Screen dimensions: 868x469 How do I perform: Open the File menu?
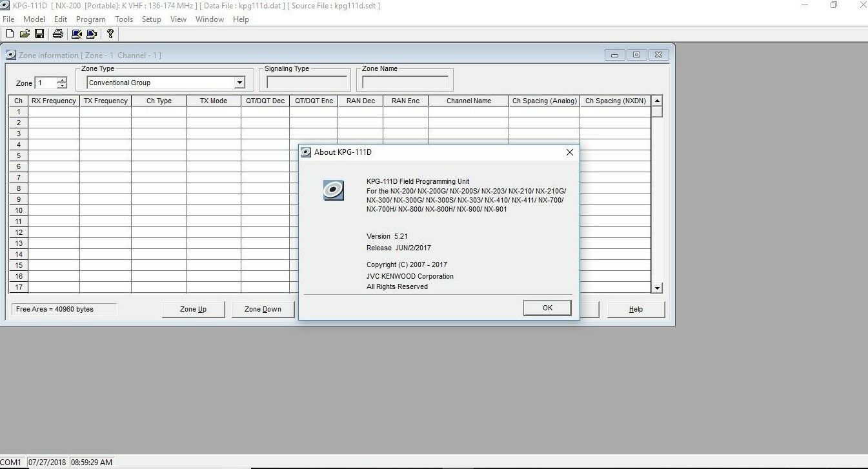(x=8, y=19)
